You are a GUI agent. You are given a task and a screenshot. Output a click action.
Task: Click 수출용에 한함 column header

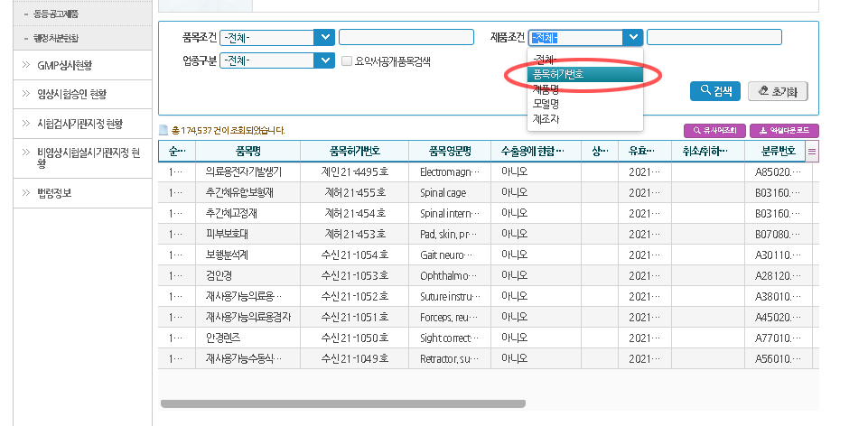(536, 152)
